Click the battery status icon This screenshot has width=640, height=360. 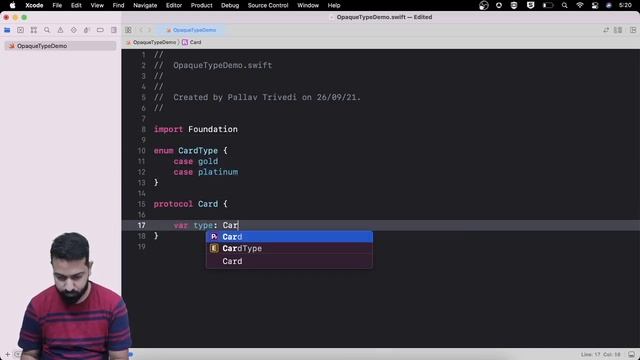(548, 5)
